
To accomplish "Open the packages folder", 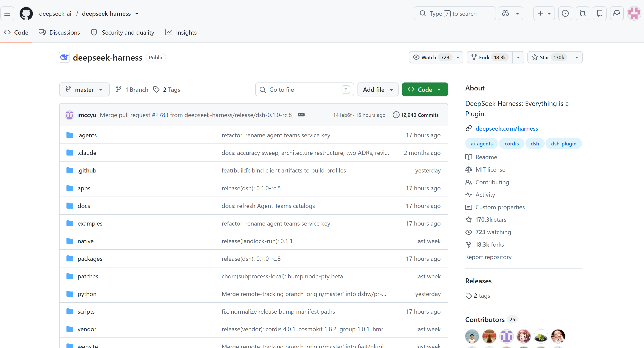I will pyautogui.click(x=90, y=259).
